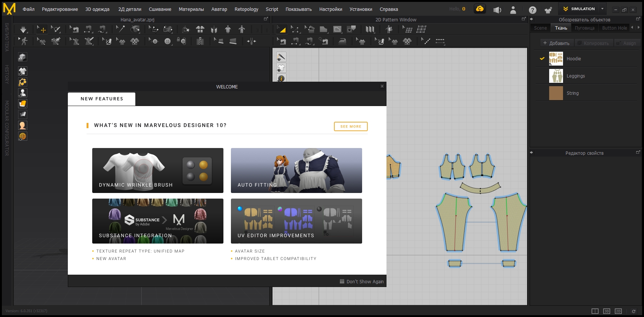The image size is (644, 317).
Task: Click the Simulate down-arrow icon
Action: click(x=23, y=29)
